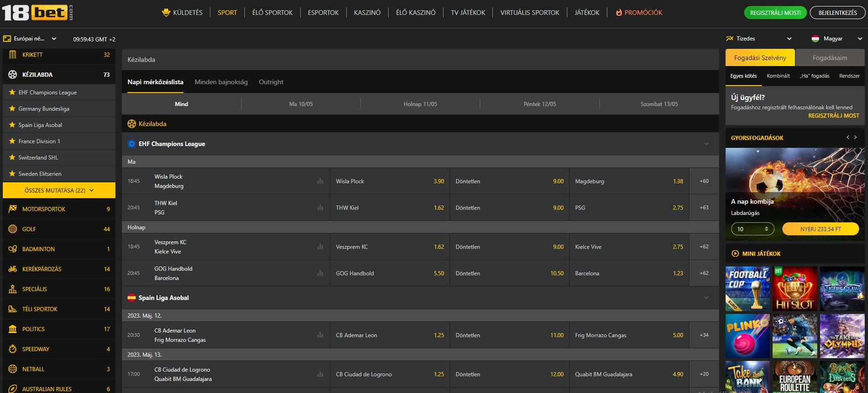
Task: Click the Australian Rules ball icon
Action: pos(13,389)
